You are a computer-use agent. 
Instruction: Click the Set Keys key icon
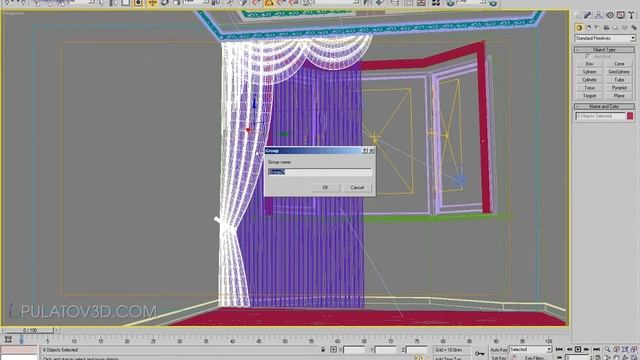[480, 353]
